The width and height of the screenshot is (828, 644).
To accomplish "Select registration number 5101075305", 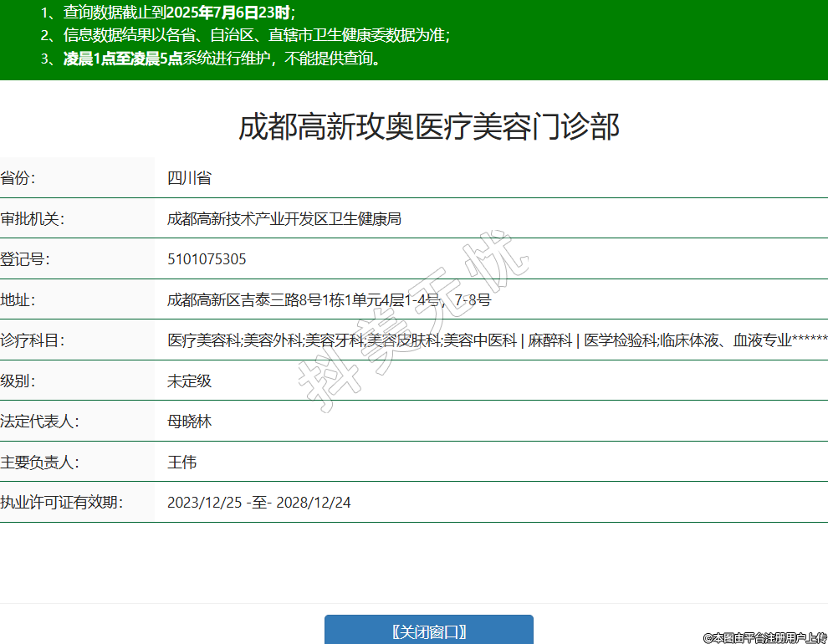I will (207, 259).
